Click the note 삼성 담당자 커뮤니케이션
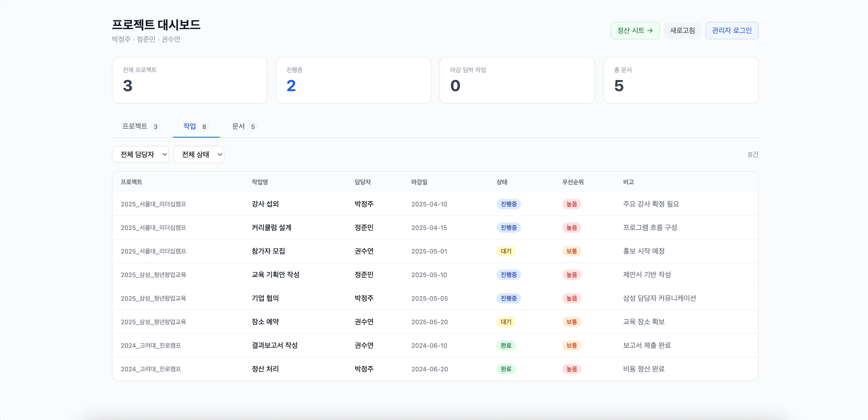868x420 pixels. (x=659, y=298)
